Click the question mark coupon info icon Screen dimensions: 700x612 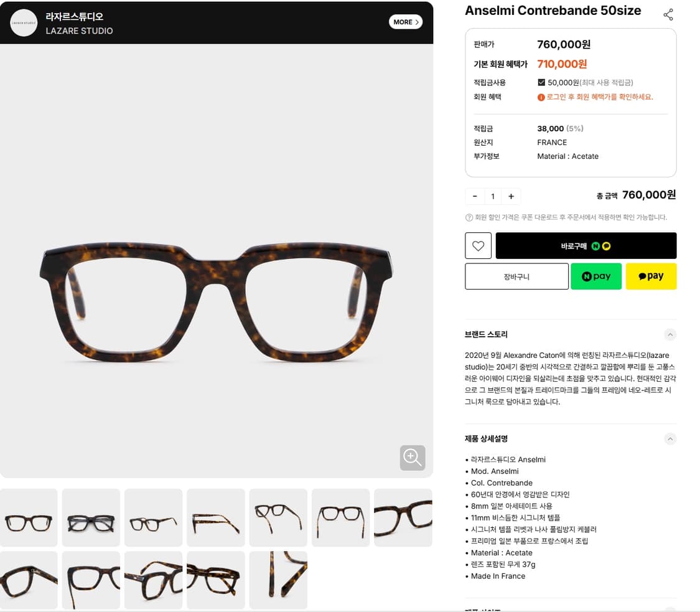(x=469, y=217)
